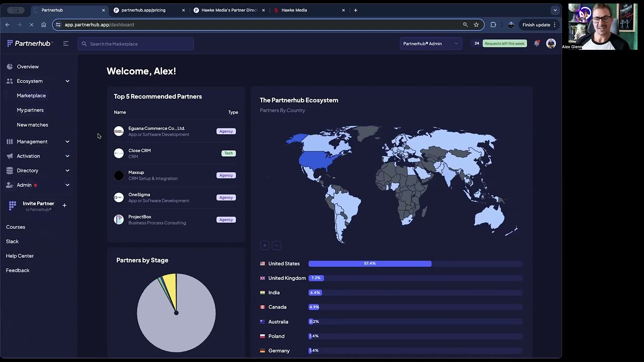Click United Kingdom in the country list
Image resolution: width=644 pixels, height=362 pixels.
[287, 278]
